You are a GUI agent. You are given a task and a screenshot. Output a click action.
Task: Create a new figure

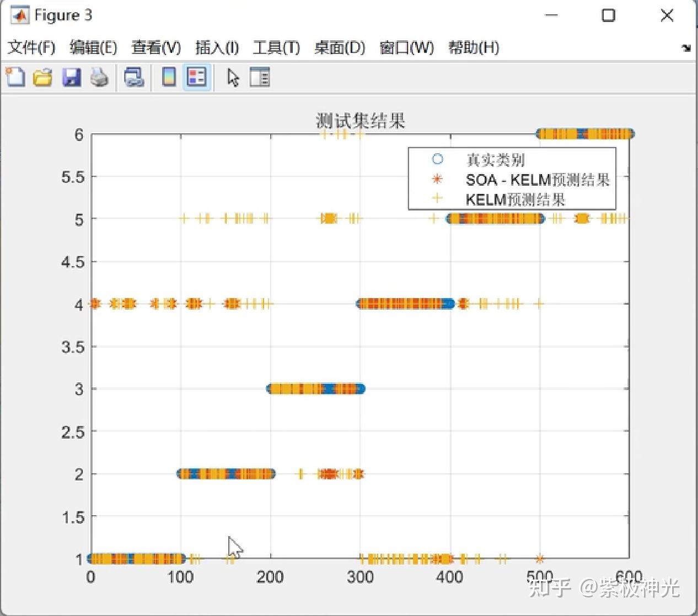click(x=15, y=77)
